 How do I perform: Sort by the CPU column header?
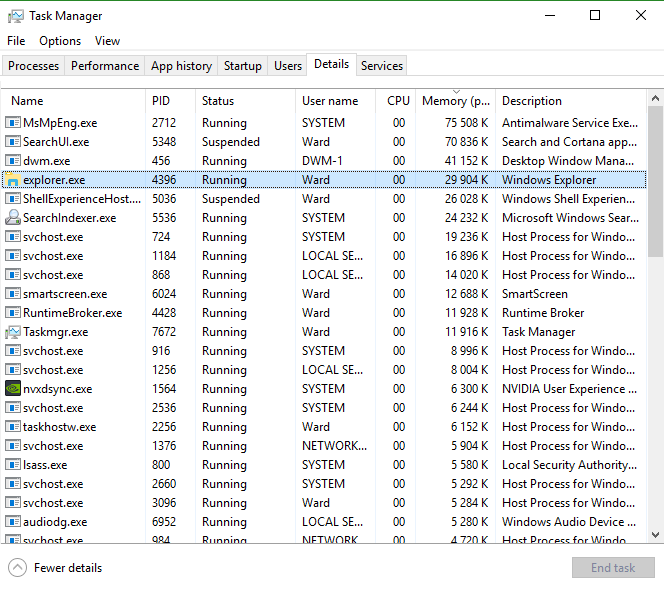click(396, 101)
